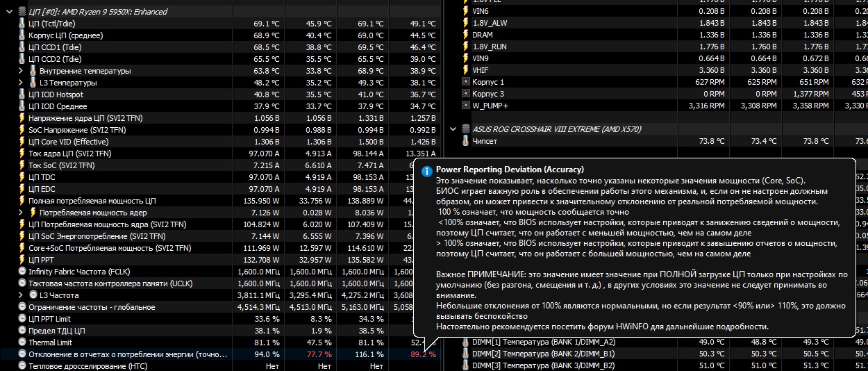
Task: Click the lightning icon for DRAM voltage
Action: pos(465,35)
